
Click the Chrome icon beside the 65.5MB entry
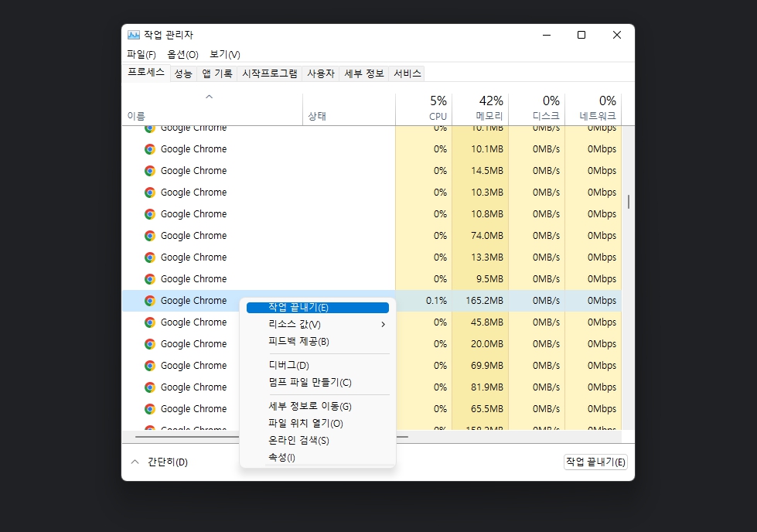[148, 408]
